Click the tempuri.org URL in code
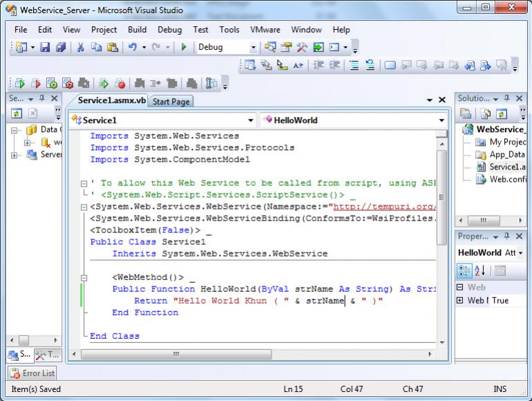532x401 pixels. point(384,206)
